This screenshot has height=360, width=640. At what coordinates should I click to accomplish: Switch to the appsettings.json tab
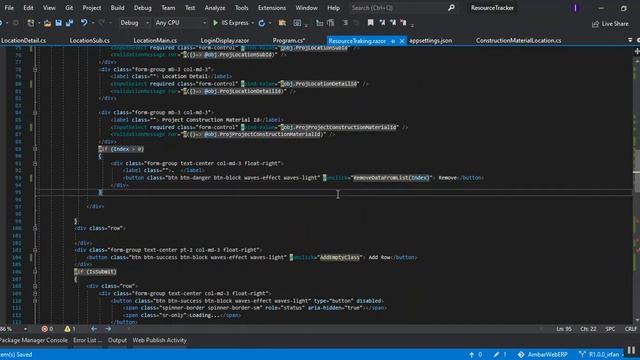click(x=431, y=40)
